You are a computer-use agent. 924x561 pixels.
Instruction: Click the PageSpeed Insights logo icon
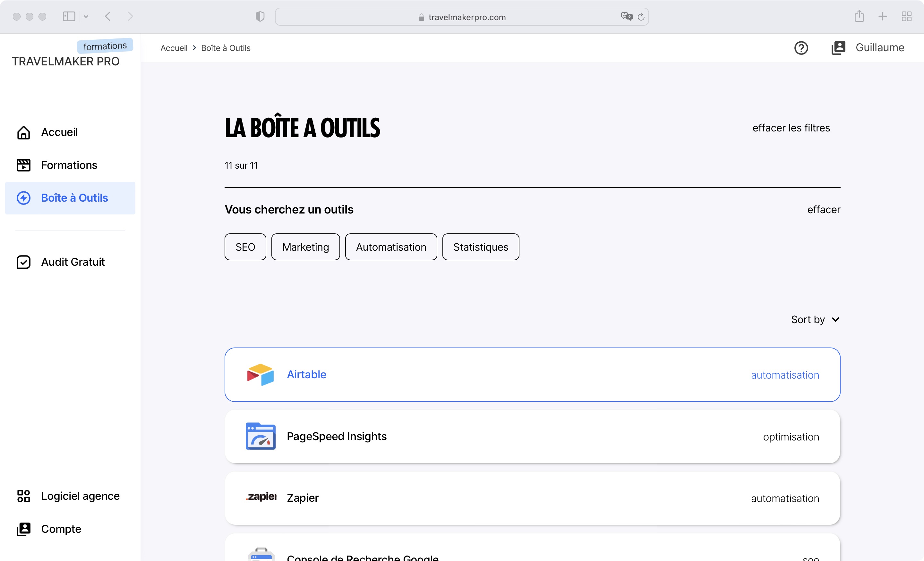pyautogui.click(x=261, y=436)
